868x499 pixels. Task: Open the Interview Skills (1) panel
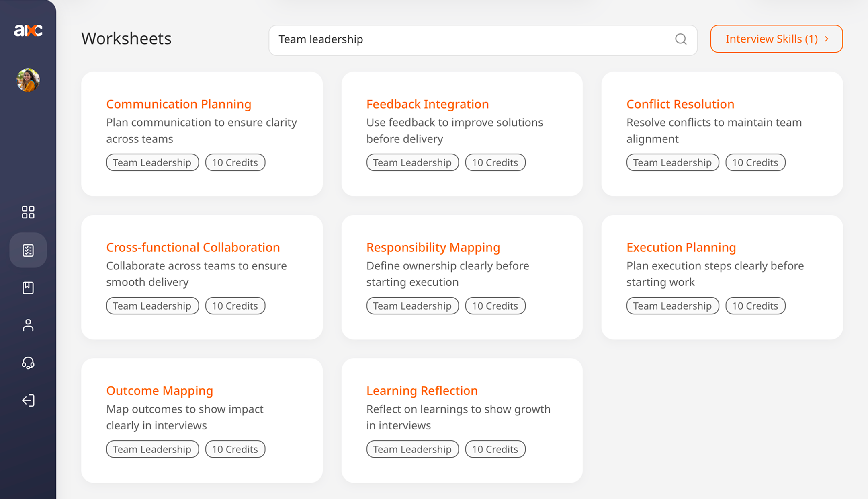[771, 39]
